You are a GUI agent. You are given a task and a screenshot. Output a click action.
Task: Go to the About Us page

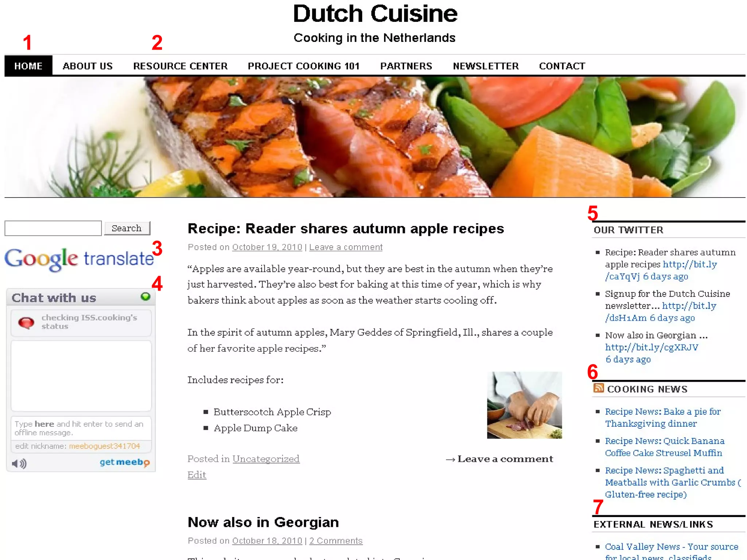coord(88,66)
